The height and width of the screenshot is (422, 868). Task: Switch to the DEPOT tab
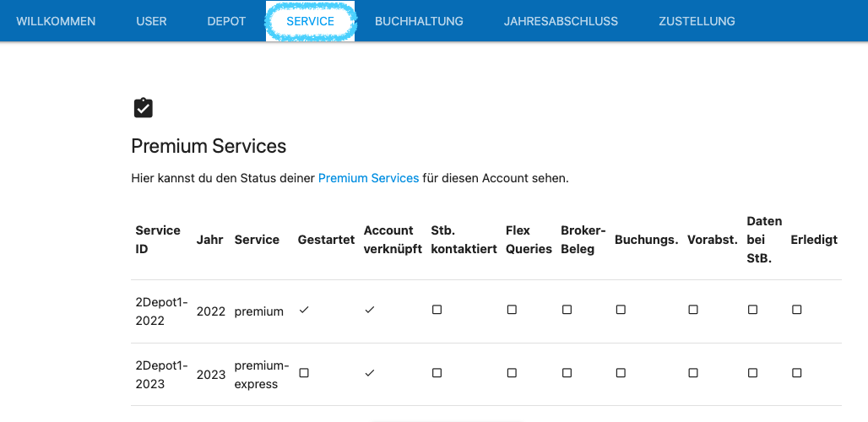[226, 21]
